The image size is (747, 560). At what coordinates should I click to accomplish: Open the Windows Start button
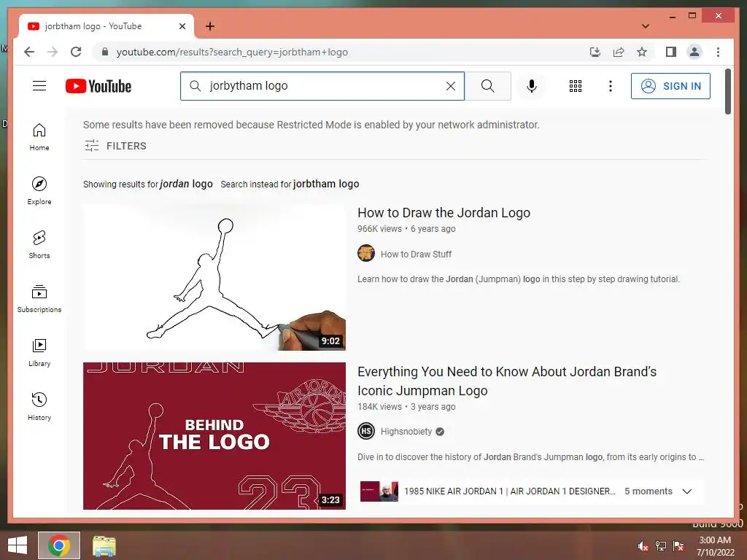pos(18,545)
